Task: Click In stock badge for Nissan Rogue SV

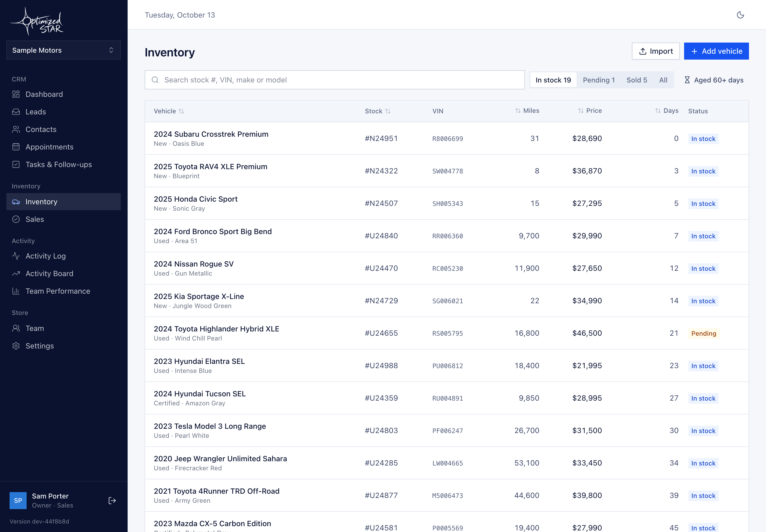Action: pos(703,268)
